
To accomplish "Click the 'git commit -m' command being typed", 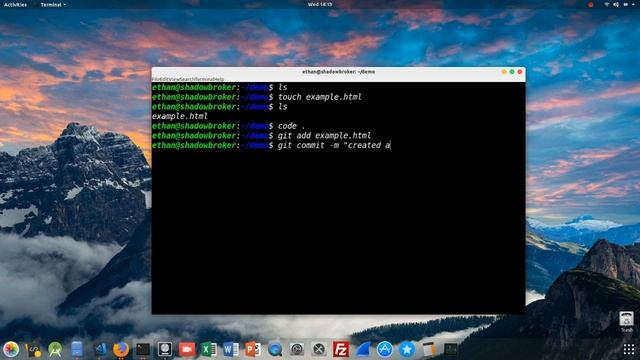I will pyautogui.click(x=334, y=145).
